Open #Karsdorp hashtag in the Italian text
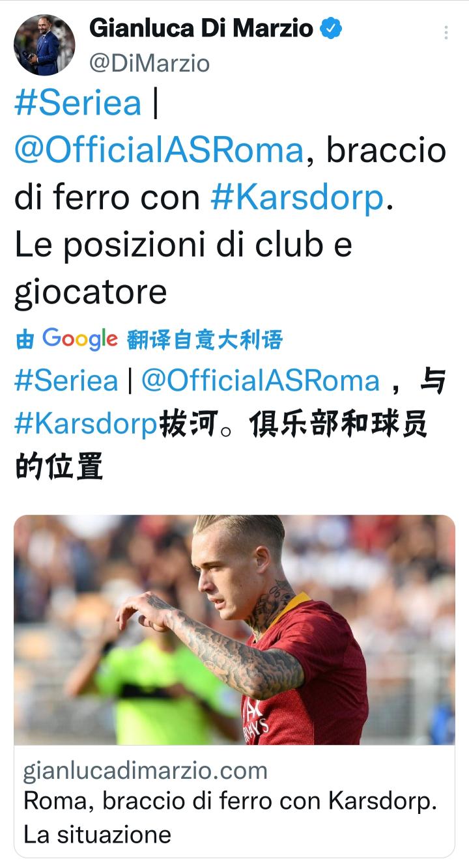This screenshot has width=469, height=868. [298, 198]
